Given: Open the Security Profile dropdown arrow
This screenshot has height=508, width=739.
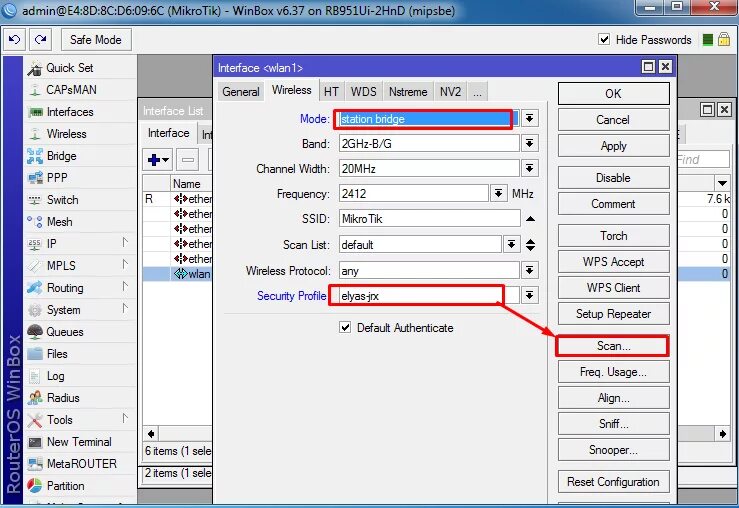Looking at the screenshot, I should 529,295.
